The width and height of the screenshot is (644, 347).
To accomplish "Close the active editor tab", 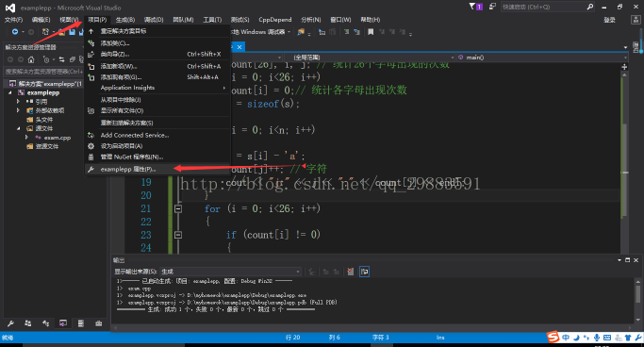I will point(239,47).
